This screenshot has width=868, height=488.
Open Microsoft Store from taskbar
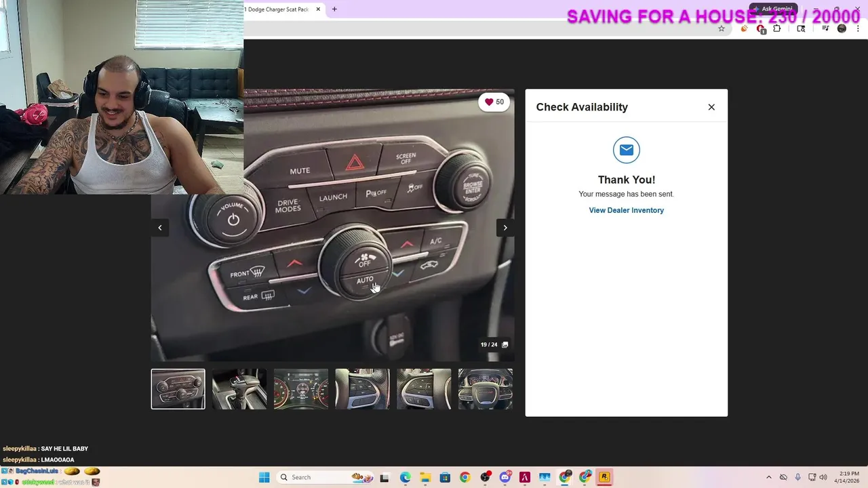click(445, 477)
